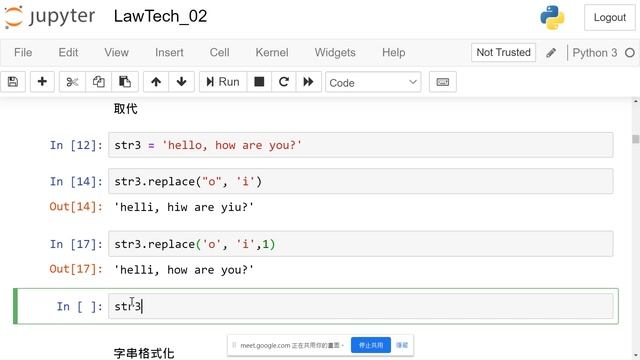Open the Cell menu
Viewport: 640px width, 360px height.
click(219, 53)
